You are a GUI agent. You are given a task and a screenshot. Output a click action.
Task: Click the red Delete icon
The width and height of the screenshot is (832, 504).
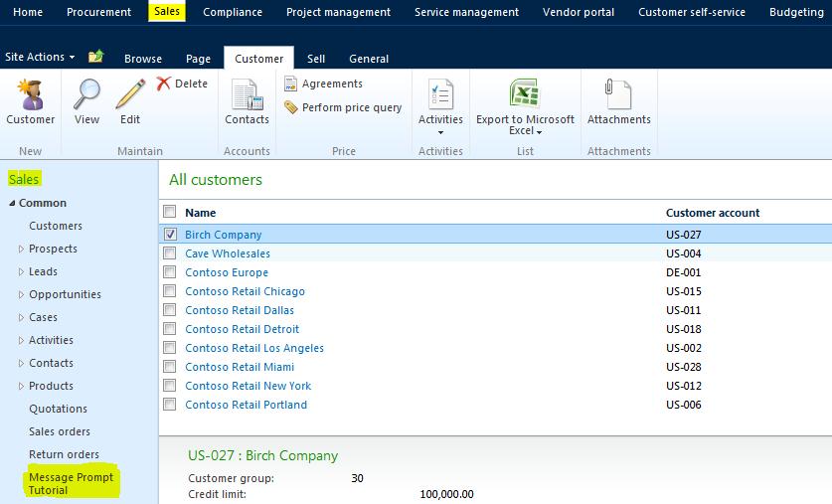pos(164,84)
